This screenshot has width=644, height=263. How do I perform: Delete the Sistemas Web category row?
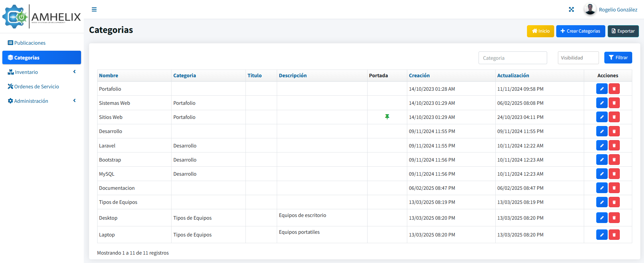(614, 103)
